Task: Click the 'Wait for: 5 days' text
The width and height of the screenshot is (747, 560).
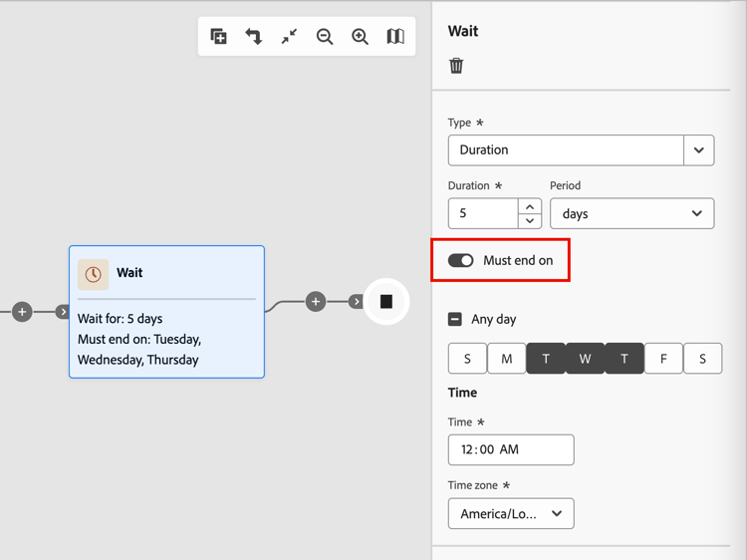Action: coord(121,319)
